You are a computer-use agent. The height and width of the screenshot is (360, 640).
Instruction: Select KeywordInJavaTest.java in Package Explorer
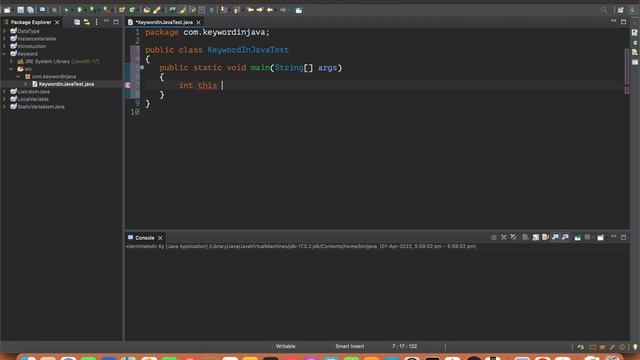click(x=66, y=84)
